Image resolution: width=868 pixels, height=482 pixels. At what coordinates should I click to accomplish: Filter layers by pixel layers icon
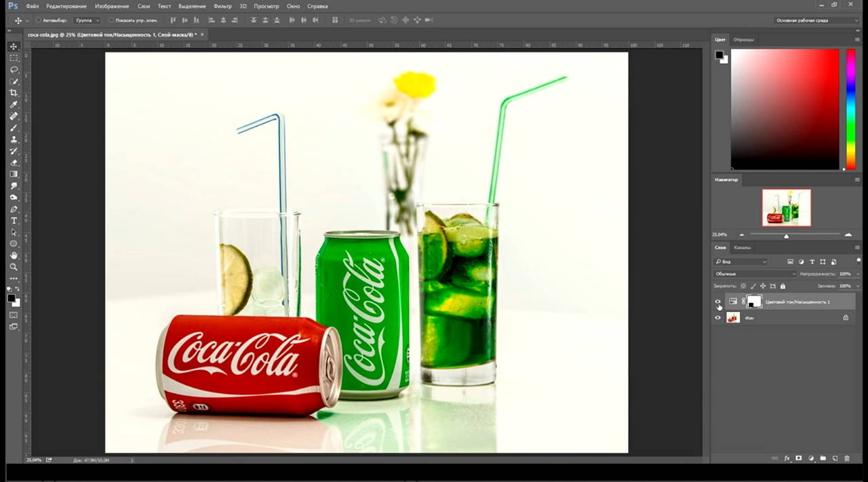[x=790, y=262]
